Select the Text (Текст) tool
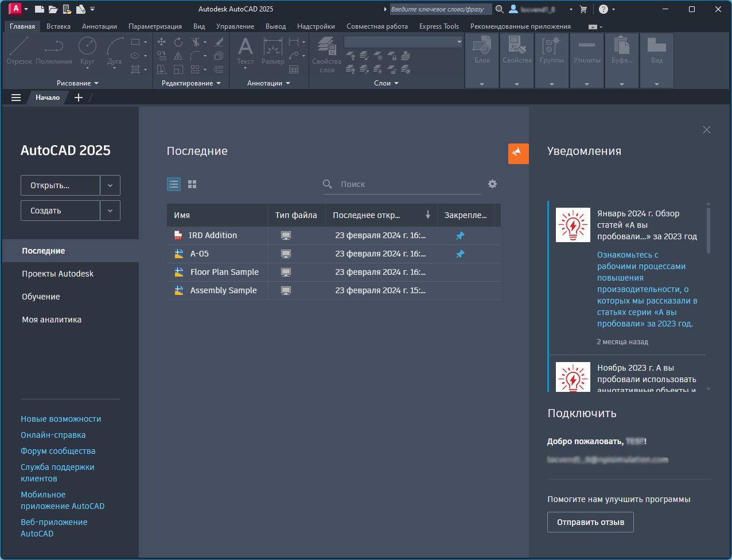This screenshot has width=732, height=560. pos(245,51)
